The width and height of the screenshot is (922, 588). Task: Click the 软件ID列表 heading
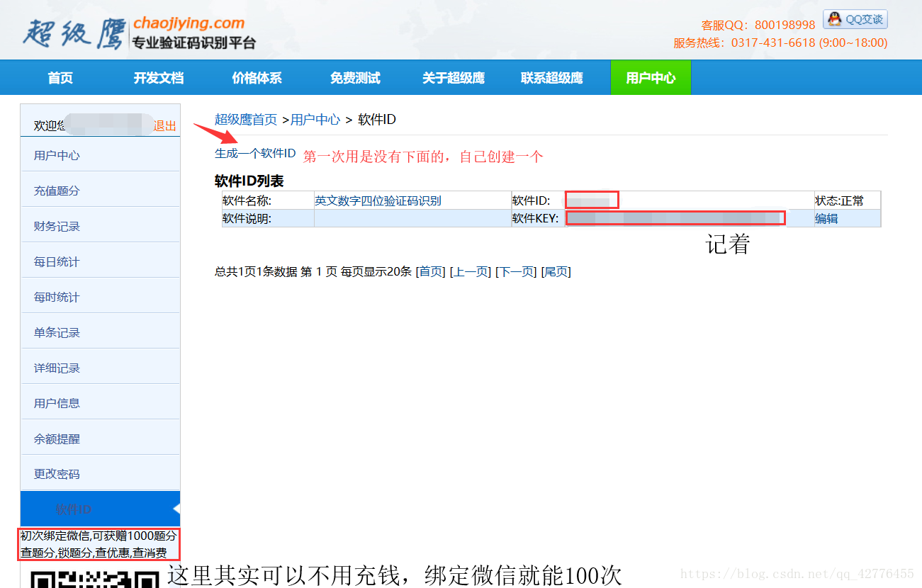[249, 181]
